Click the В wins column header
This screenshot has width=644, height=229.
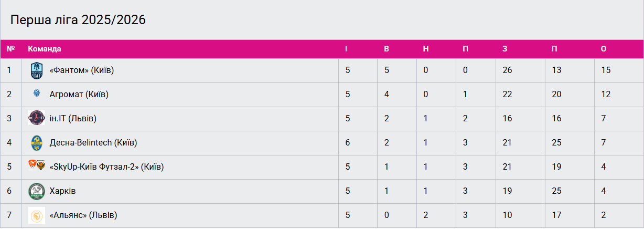(x=387, y=49)
